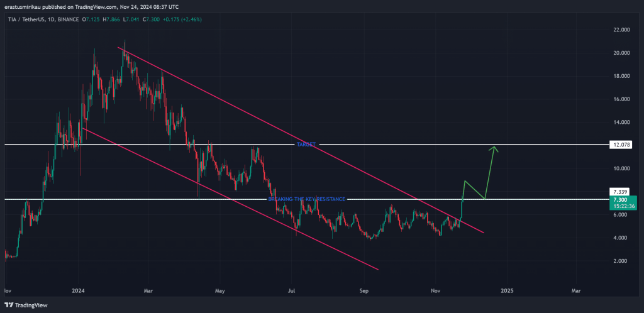Viewport: 644px width, 313px height.
Task: Click the 2024 date axis label
Action: (x=77, y=291)
